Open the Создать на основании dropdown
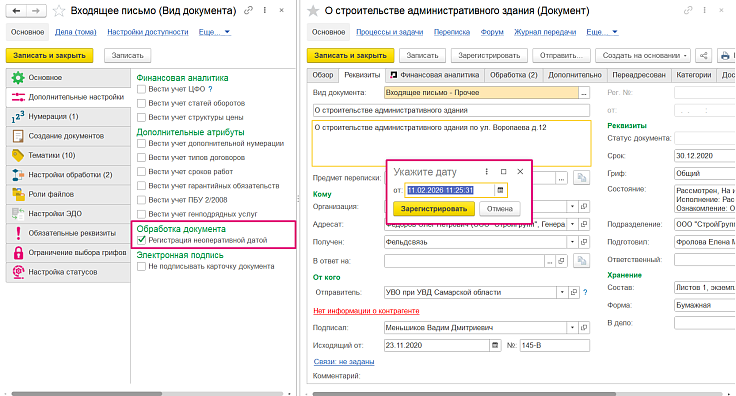Viewport: 736px width, 396px height. pos(643,55)
